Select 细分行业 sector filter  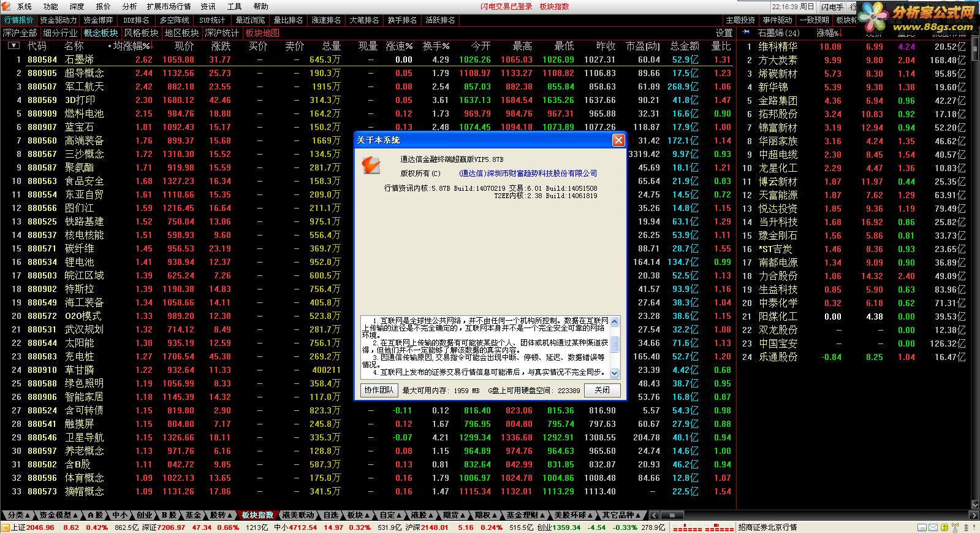60,33
